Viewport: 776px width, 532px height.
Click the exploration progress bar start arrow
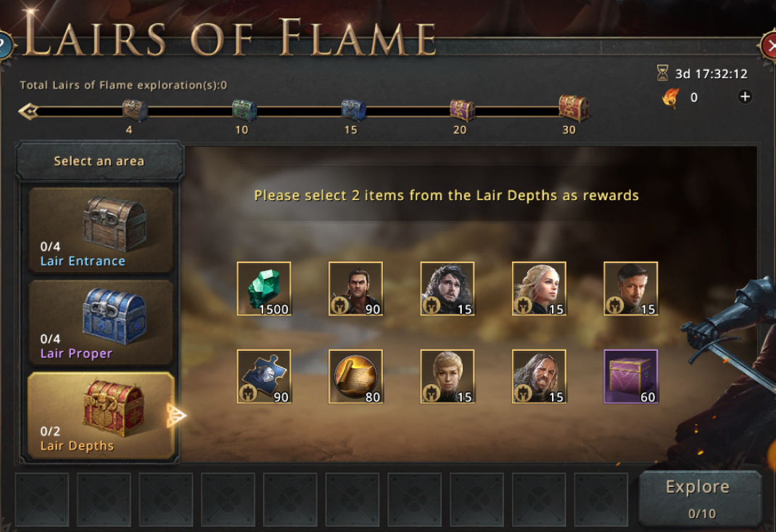pyautogui.click(x=28, y=111)
